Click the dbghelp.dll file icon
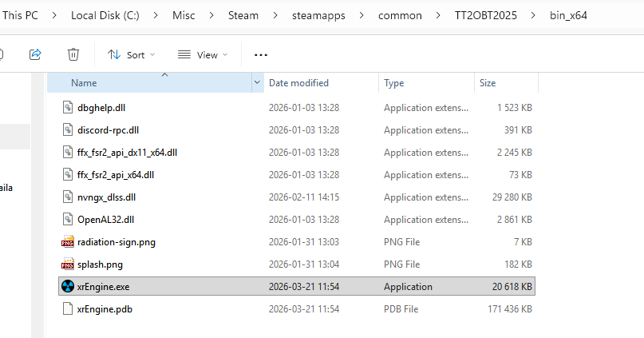 pyautogui.click(x=67, y=107)
